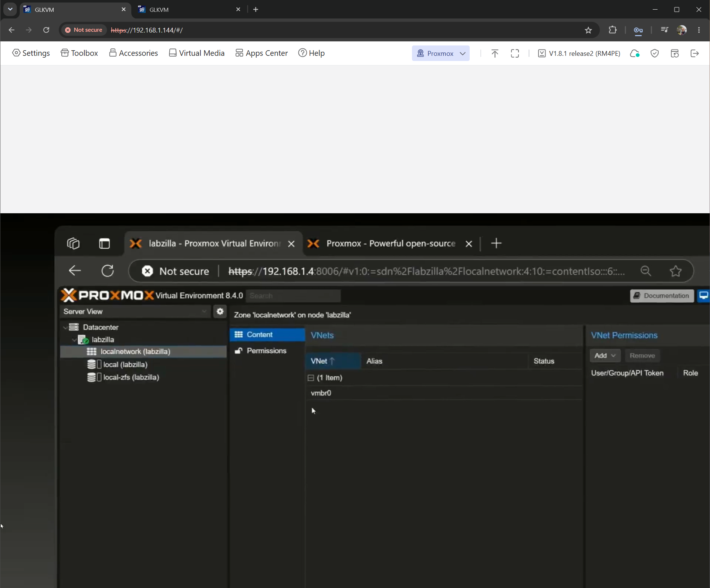
Task: Click the Proxmox search field
Action: click(x=293, y=296)
